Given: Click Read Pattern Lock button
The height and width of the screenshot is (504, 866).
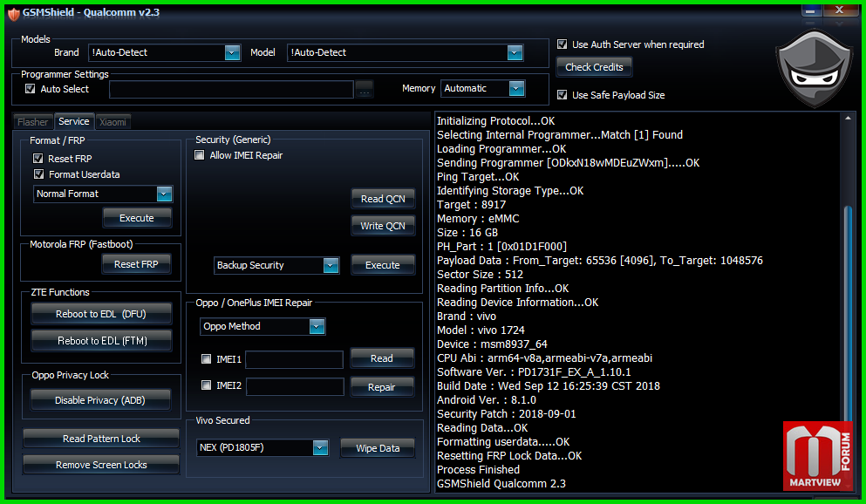Looking at the screenshot, I should click(x=101, y=439).
